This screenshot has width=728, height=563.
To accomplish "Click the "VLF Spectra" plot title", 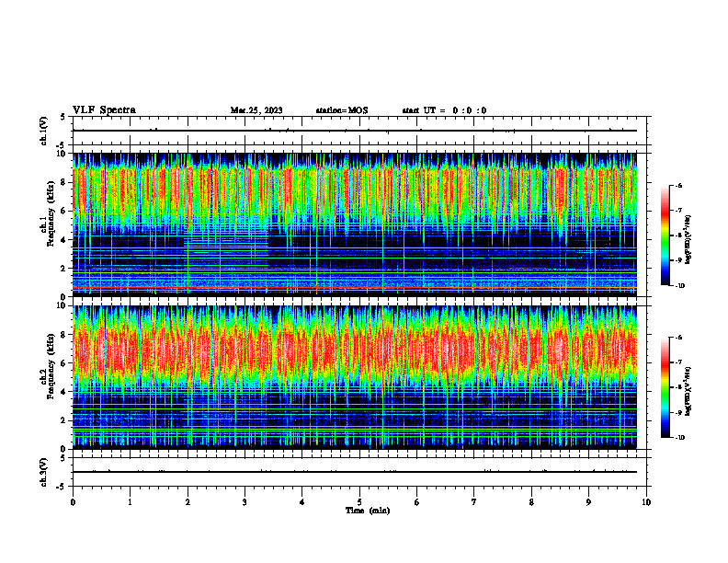I will click(x=104, y=110).
